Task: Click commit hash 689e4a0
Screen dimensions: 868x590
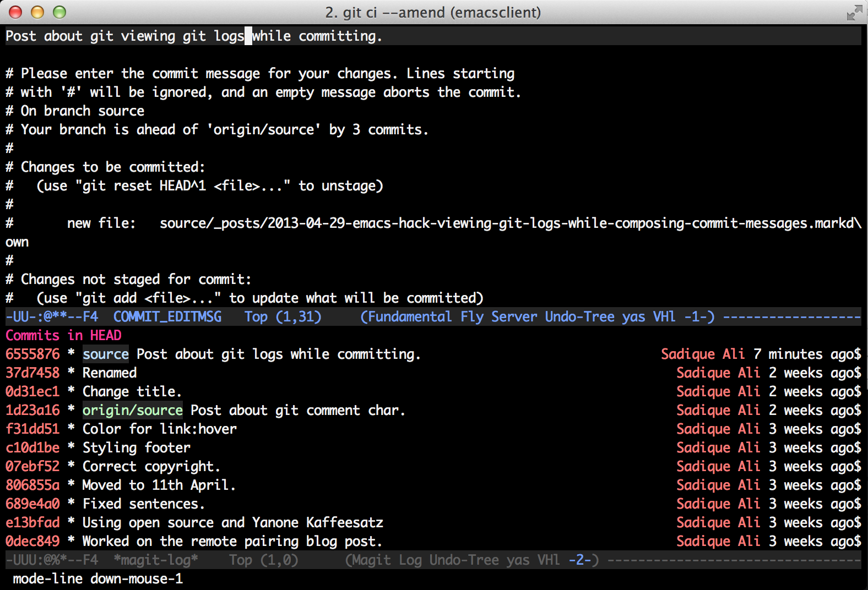Action: point(32,504)
